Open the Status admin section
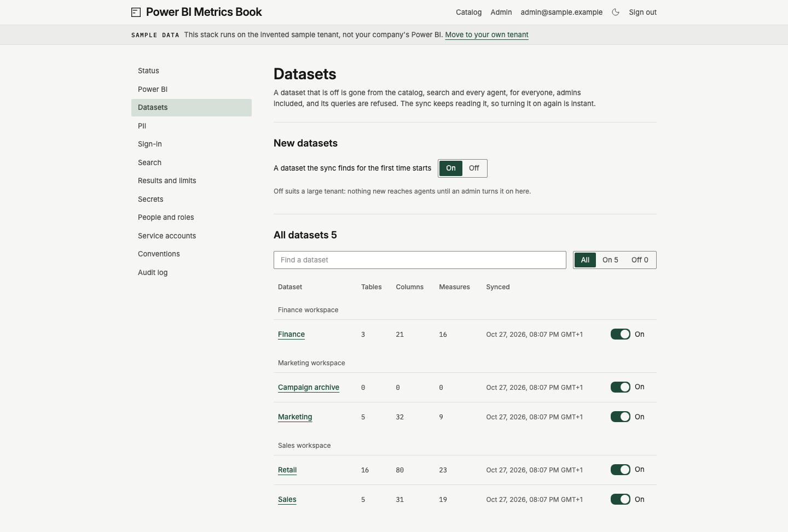788x532 pixels. point(192,71)
